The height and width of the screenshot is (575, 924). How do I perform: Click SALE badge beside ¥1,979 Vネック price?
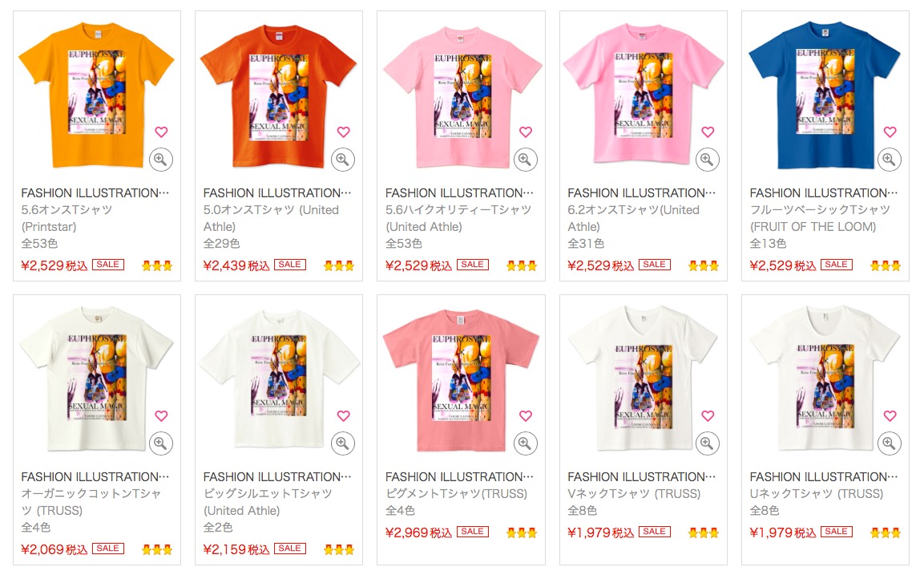pyautogui.click(x=654, y=532)
